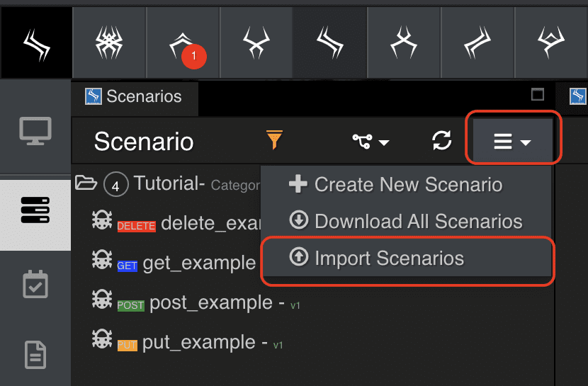The height and width of the screenshot is (386, 588).
Task: Collapse the Tutorial category folder
Action: (86, 183)
